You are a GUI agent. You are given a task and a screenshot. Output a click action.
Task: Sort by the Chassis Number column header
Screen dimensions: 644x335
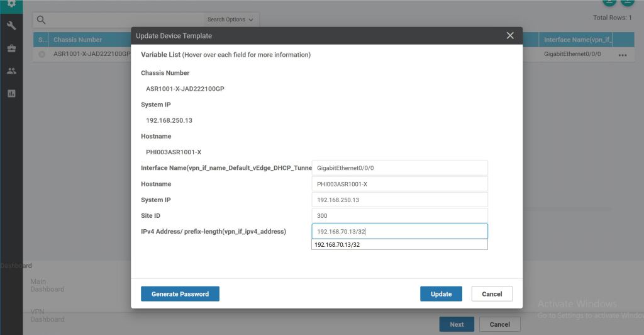(78, 40)
